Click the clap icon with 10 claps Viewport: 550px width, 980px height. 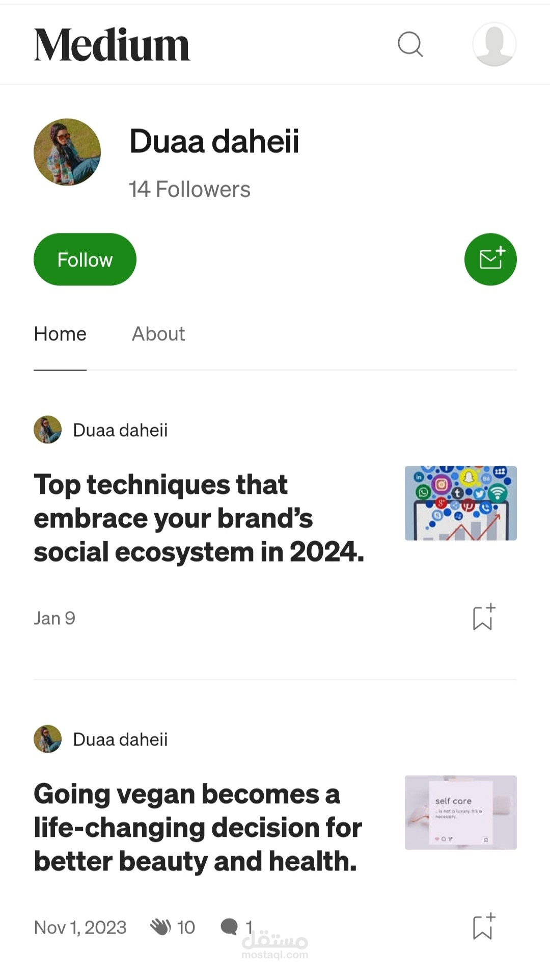point(160,927)
